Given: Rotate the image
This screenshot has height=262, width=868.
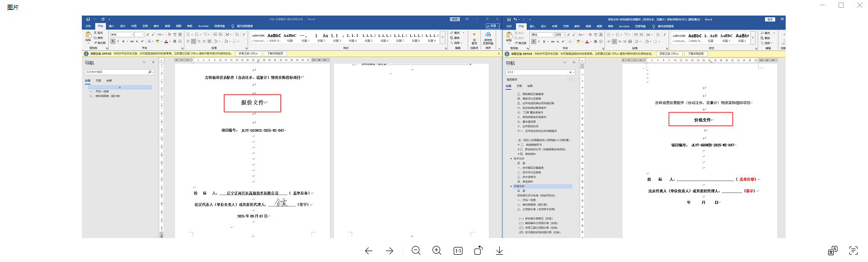Looking at the screenshot, I should tap(478, 251).
